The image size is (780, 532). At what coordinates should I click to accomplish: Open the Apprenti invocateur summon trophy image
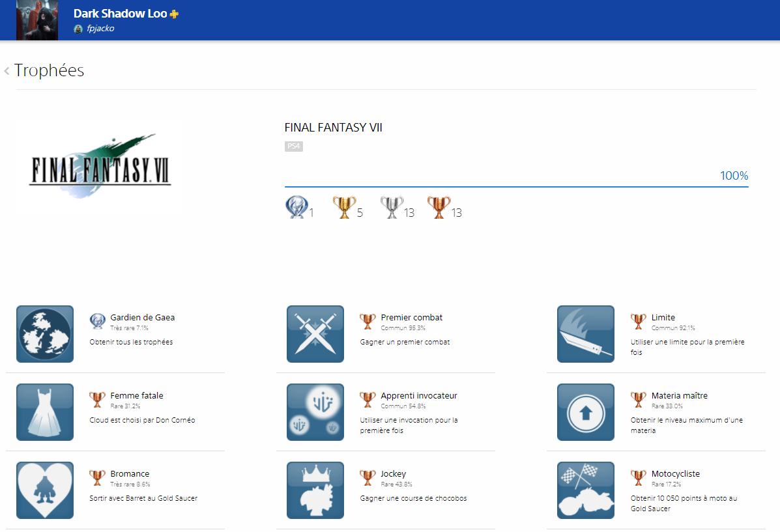click(x=315, y=412)
